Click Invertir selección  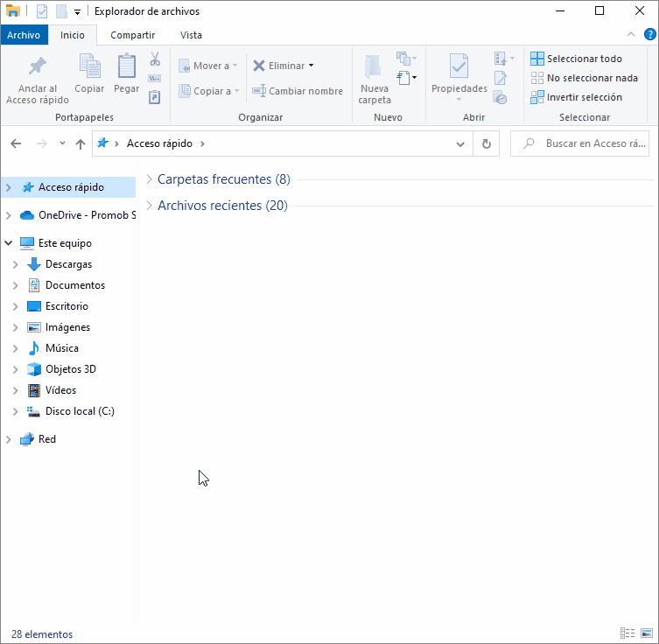pyautogui.click(x=576, y=97)
